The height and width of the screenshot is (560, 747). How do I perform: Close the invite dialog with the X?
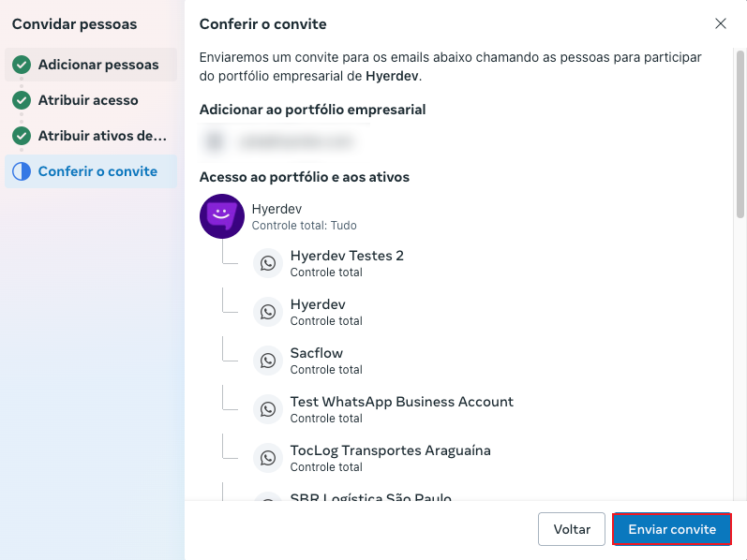[x=720, y=23]
